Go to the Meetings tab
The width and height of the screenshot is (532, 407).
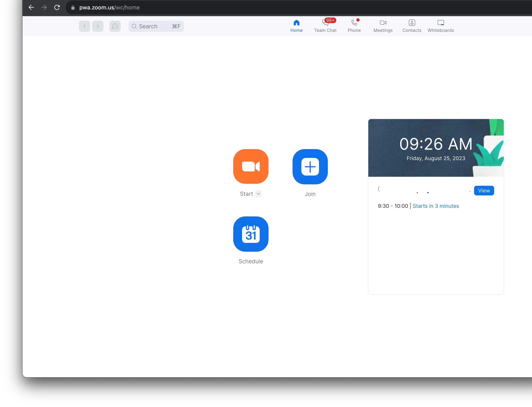coord(383,26)
